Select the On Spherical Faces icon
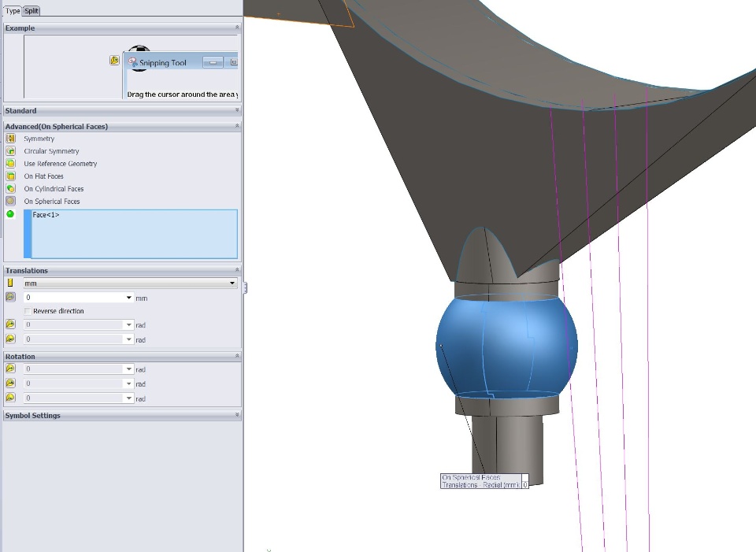The height and width of the screenshot is (552, 756). [x=10, y=201]
